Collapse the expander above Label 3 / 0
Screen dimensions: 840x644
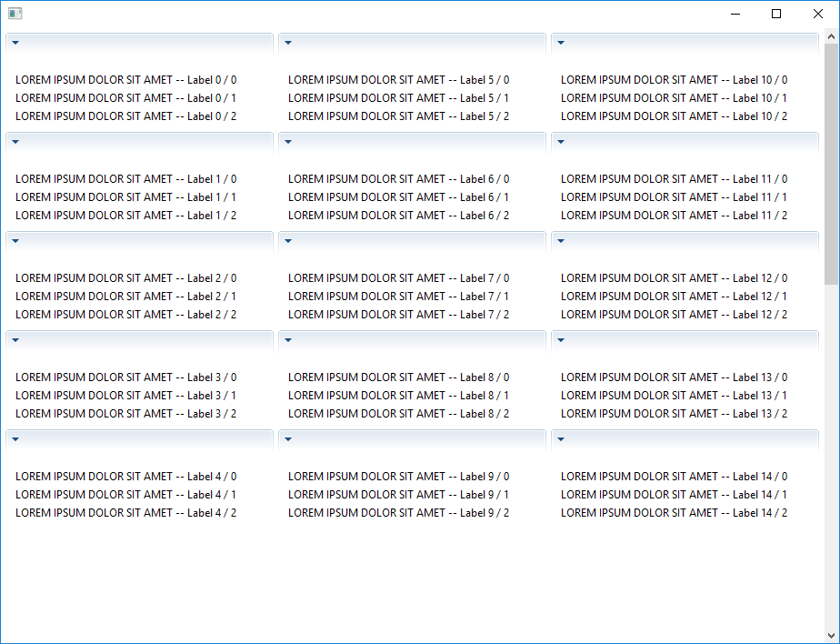pos(15,340)
